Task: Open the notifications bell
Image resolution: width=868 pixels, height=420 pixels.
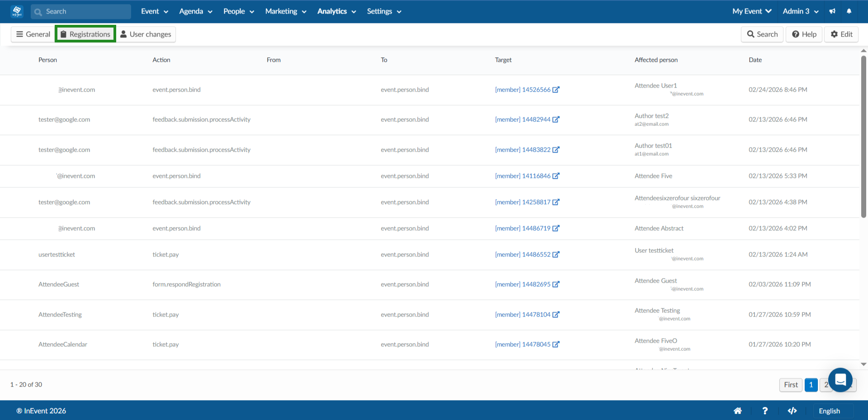Action: click(x=849, y=11)
